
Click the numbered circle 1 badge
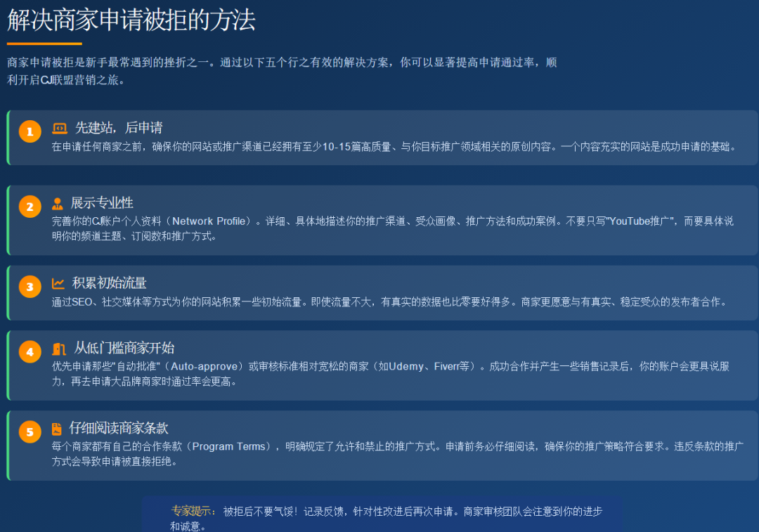(x=30, y=129)
